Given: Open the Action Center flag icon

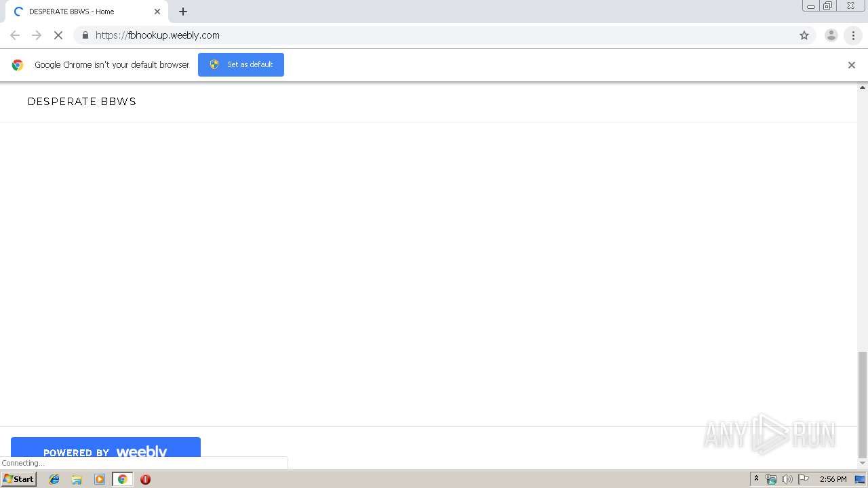Looking at the screenshot, I should (x=804, y=479).
